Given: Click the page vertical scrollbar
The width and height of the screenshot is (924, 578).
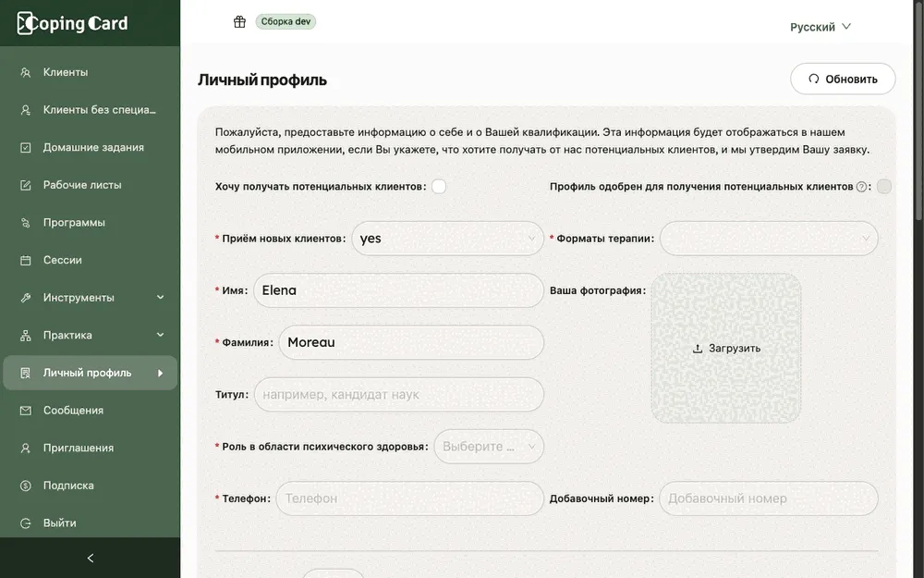Looking at the screenshot, I should pyautogui.click(x=918, y=112).
